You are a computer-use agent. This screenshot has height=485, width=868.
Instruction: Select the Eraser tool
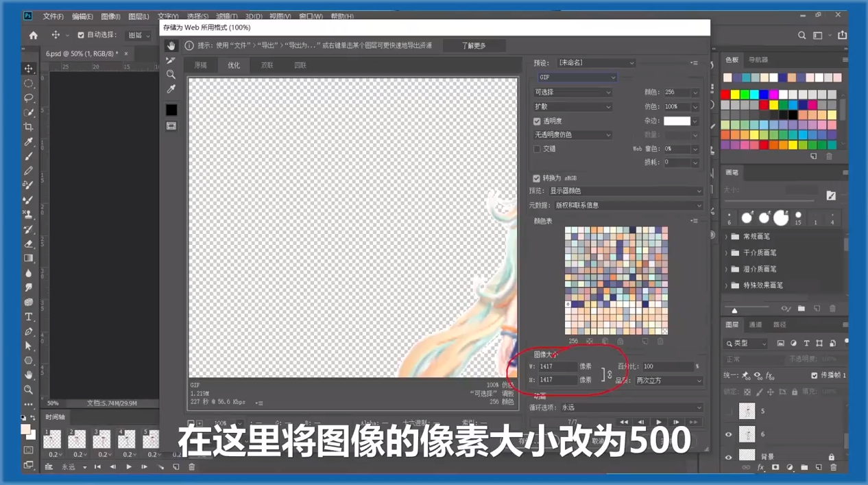click(x=28, y=244)
